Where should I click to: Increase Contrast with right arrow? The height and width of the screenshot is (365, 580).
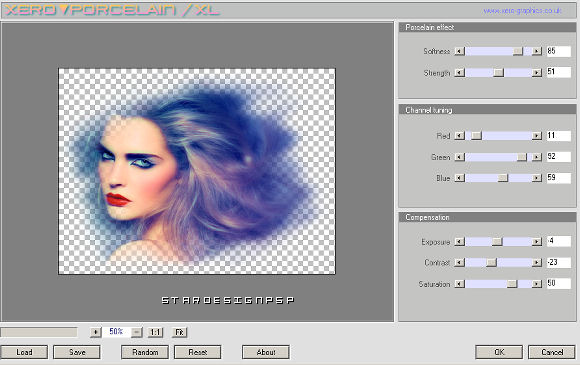click(x=537, y=263)
